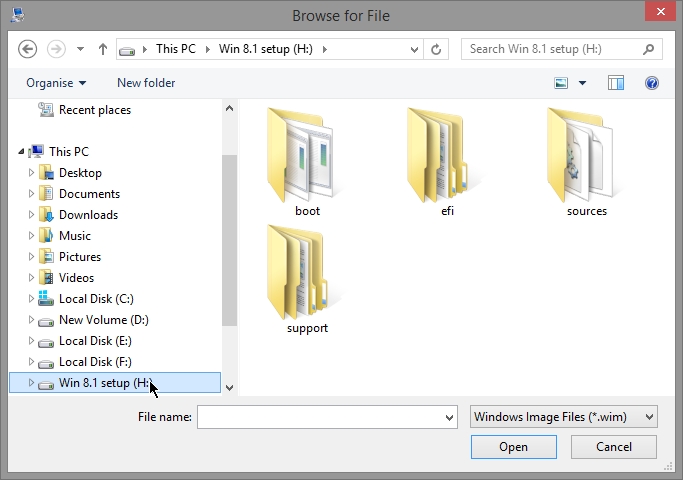
Task: Open Windows Image Files (*.wim) filter dropdown
Action: click(564, 417)
